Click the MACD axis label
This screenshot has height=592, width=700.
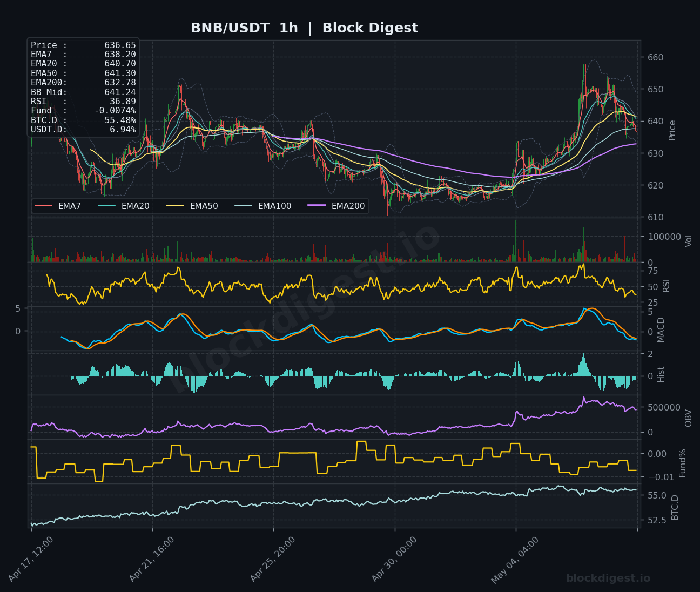point(661,329)
